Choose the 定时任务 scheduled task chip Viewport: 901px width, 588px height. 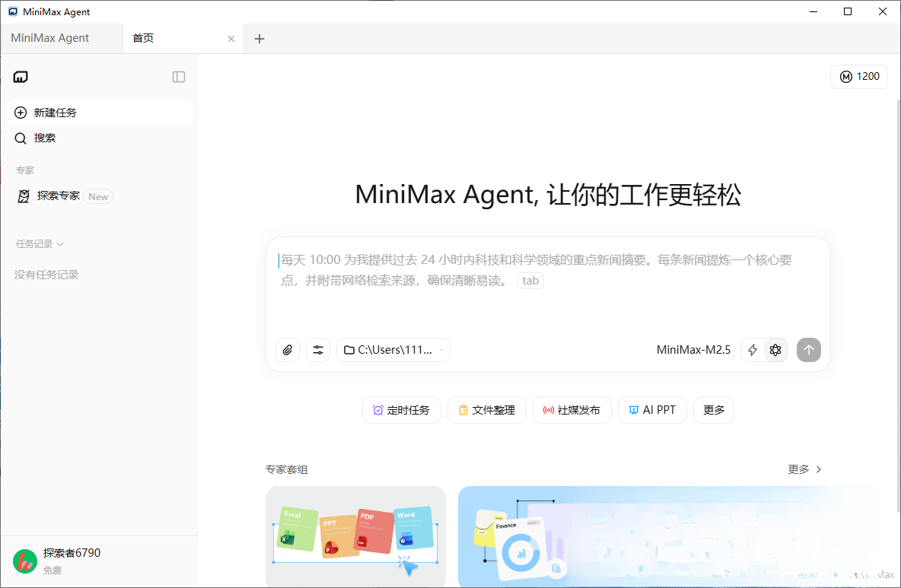point(401,410)
